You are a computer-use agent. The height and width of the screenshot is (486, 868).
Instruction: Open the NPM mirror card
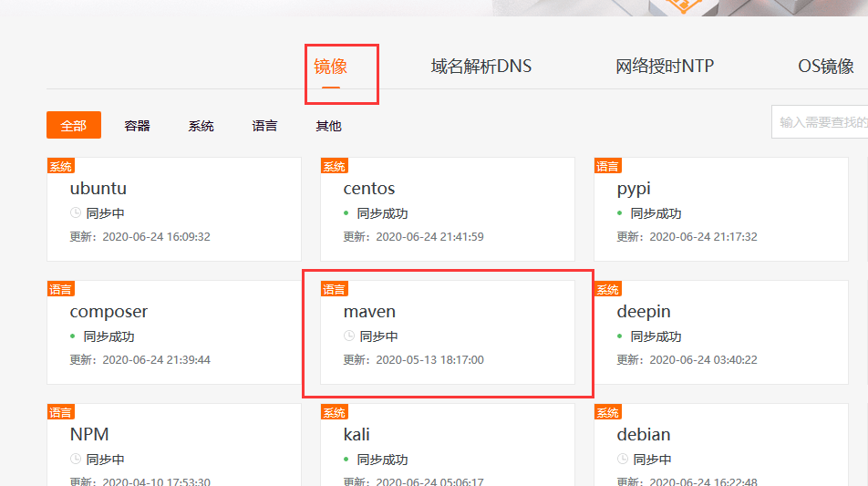[174, 445]
